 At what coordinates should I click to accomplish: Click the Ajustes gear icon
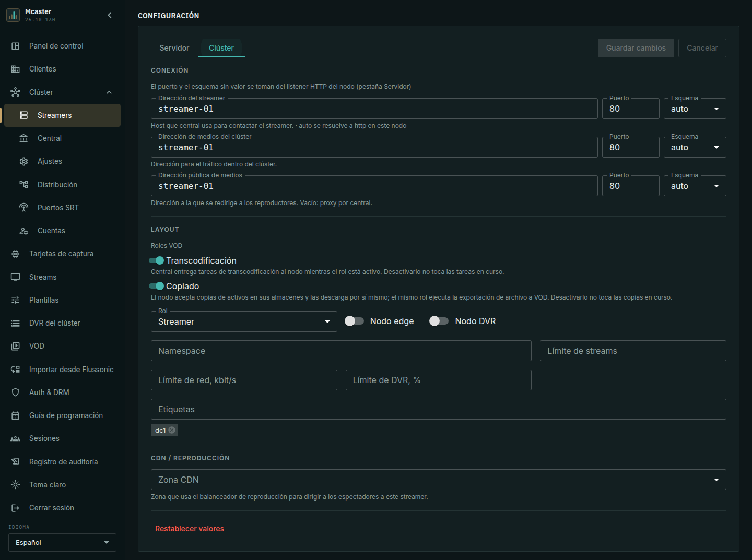click(x=24, y=161)
